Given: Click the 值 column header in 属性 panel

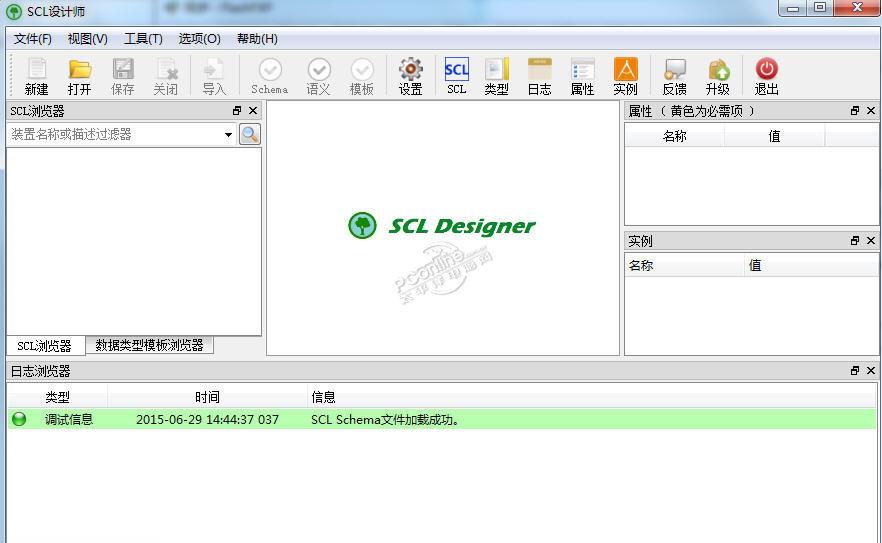Looking at the screenshot, I should tap(775, 136).
